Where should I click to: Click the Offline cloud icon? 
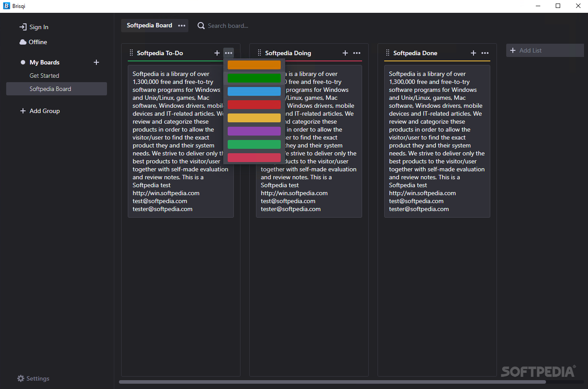[23, 42]
